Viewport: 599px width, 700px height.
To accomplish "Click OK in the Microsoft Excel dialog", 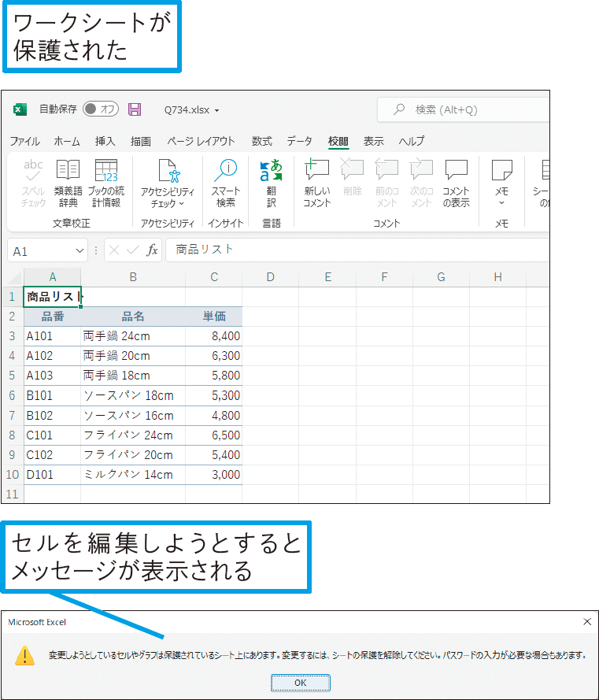I will tap(301, 683).
